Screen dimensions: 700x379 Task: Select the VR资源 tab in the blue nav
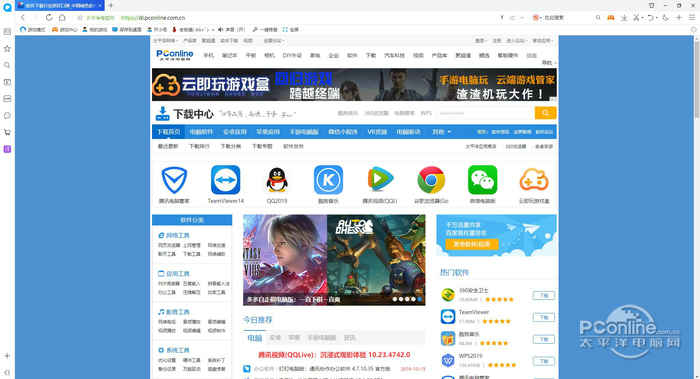[377, 132]
